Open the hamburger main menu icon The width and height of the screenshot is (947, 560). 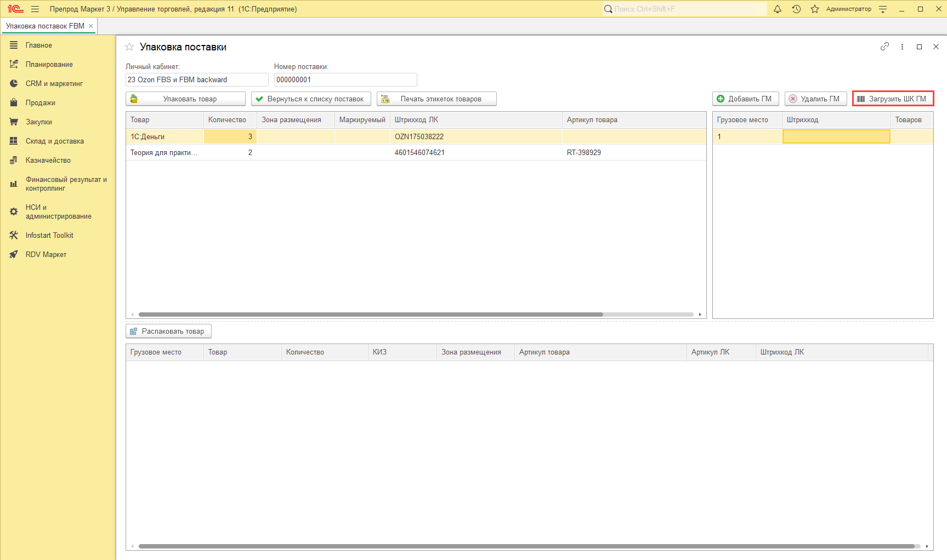[35, 9]
